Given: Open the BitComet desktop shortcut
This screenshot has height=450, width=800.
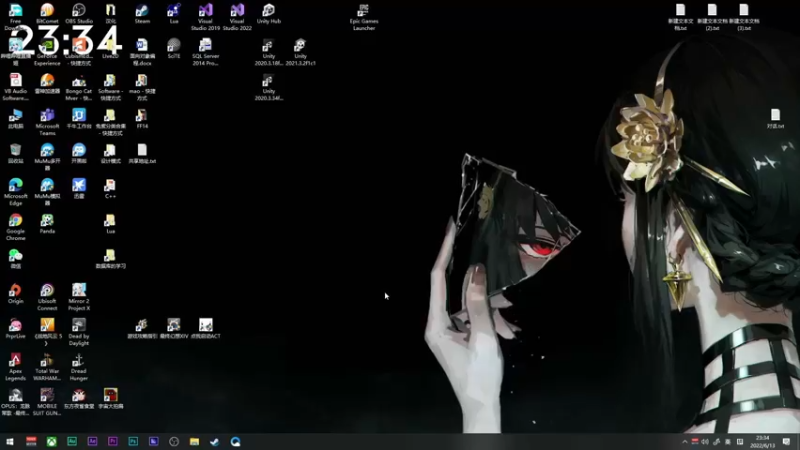Looking at the screenshot, I should (47, 14).
